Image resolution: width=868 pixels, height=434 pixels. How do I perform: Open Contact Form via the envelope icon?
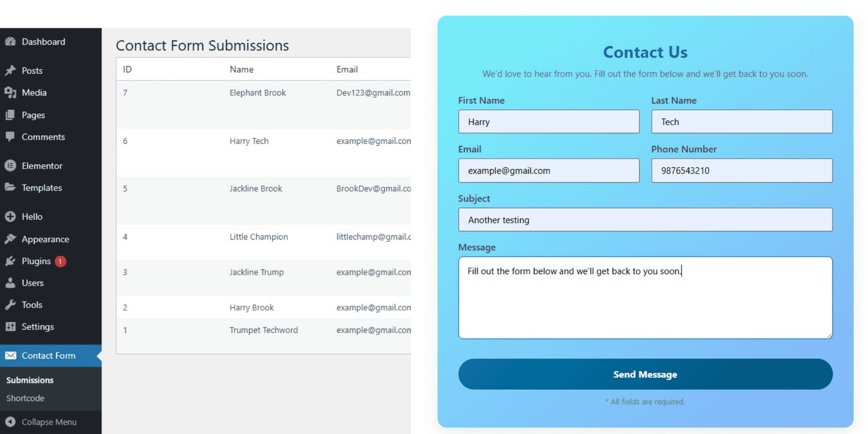click(x=11, y=355)
